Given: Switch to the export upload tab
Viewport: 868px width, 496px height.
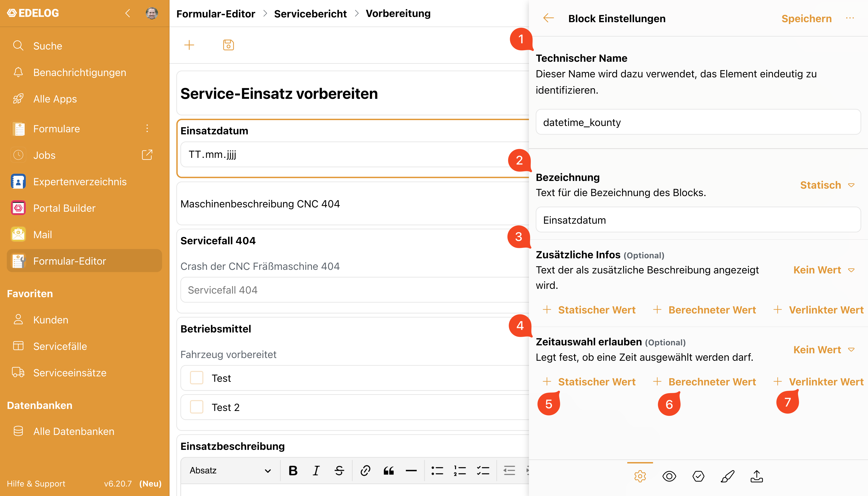Looking at the screenshot, I should pos(757,476).
